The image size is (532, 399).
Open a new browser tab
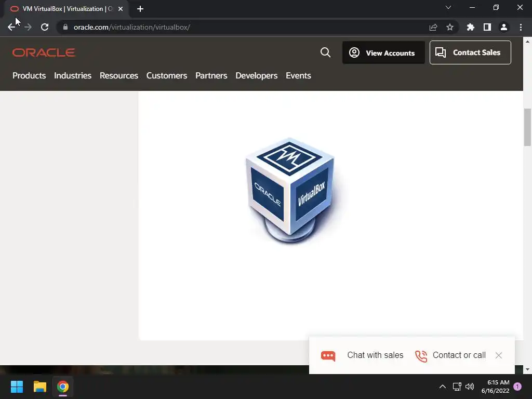pyautogui.click(x=140, y=9)
